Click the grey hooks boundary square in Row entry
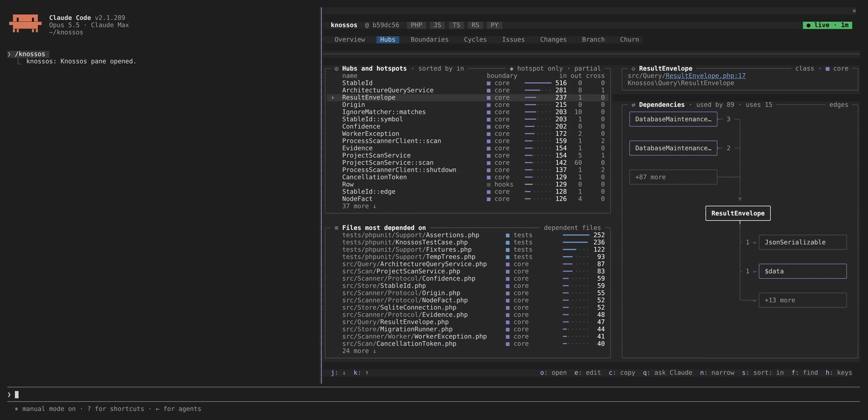This screenshot has width=868, height=420. pos(488,185)
